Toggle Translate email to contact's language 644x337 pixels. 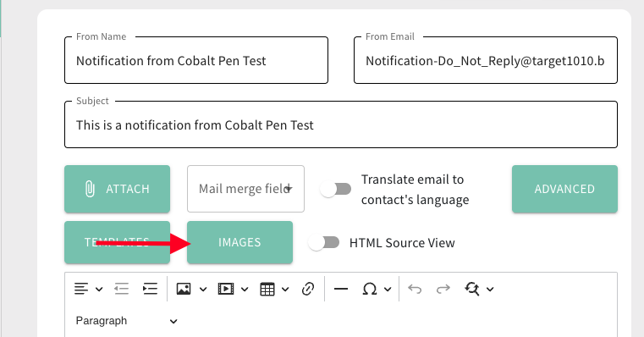click(x=336, y=189)
